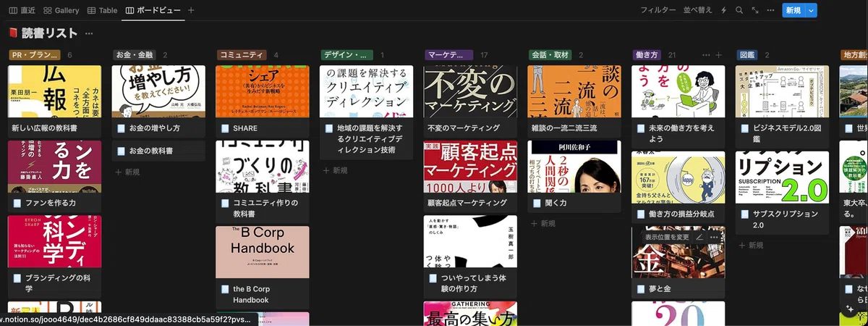Open the dropdown arrow beside blue 新規 button
Viewport: 868px width, 326px height.
(x=812, y=10)
